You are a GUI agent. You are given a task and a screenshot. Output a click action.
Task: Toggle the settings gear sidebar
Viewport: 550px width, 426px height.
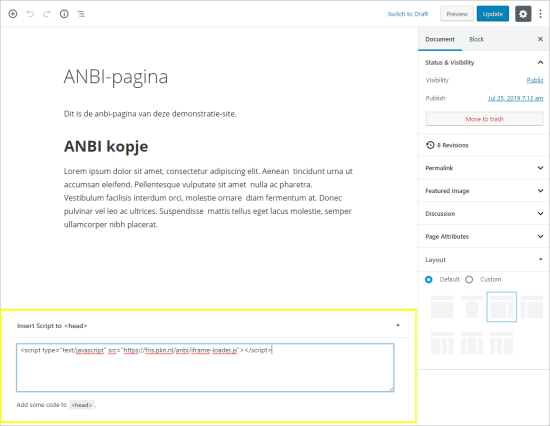pyautogui.click(x=523, y=14)
